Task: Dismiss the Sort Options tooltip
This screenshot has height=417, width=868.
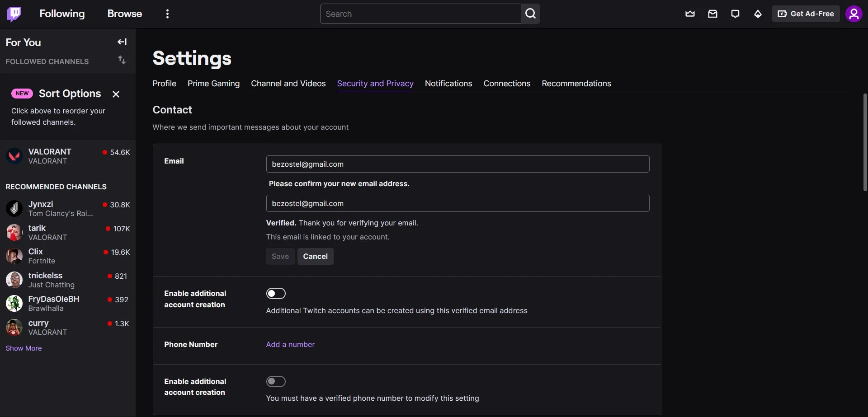Action: pos(116,94)
